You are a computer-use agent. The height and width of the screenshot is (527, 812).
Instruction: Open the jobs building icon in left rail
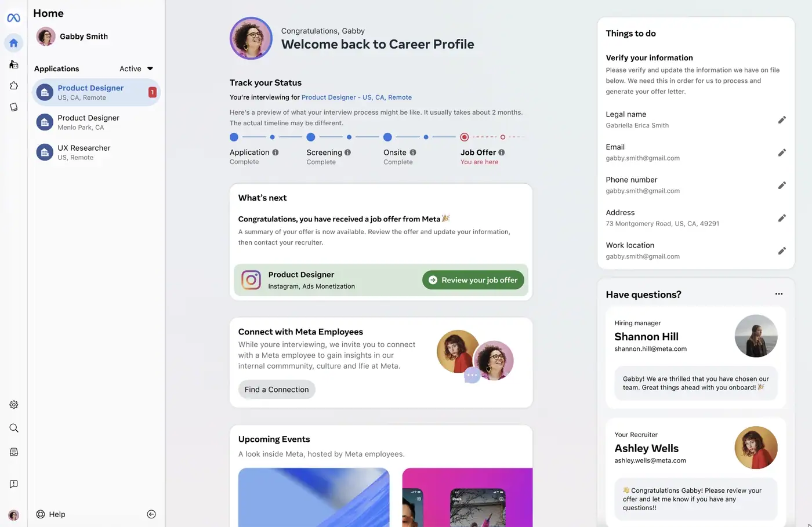[x=13, y=64]
